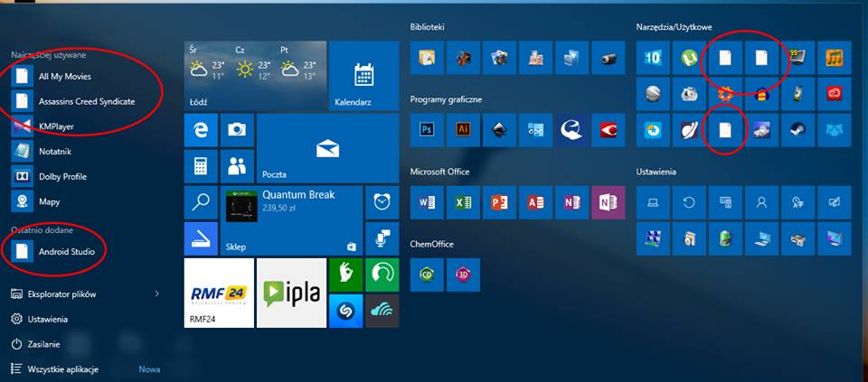Launch Adobe Photoshop tile
868x382 pixels.
pyautogui.click(x=427, y=130)
